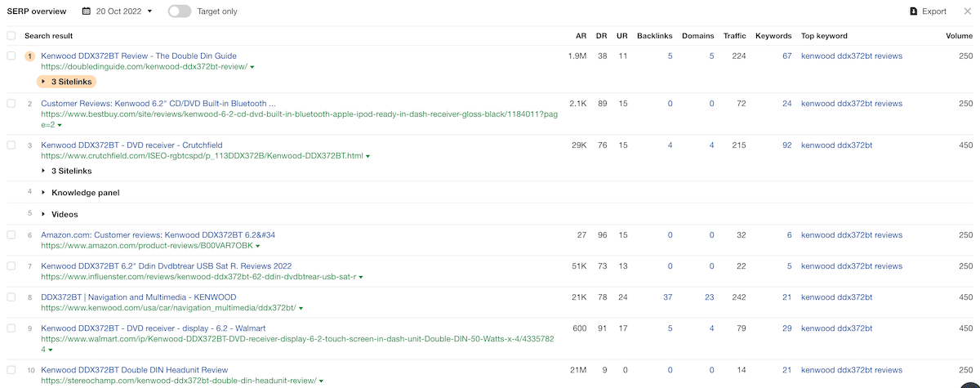The height and width of the screenshot is (388, 980).
Task: Open Kenwood DDX372BT Review - The Double Din Guide
Action: (x=139, y=56)
